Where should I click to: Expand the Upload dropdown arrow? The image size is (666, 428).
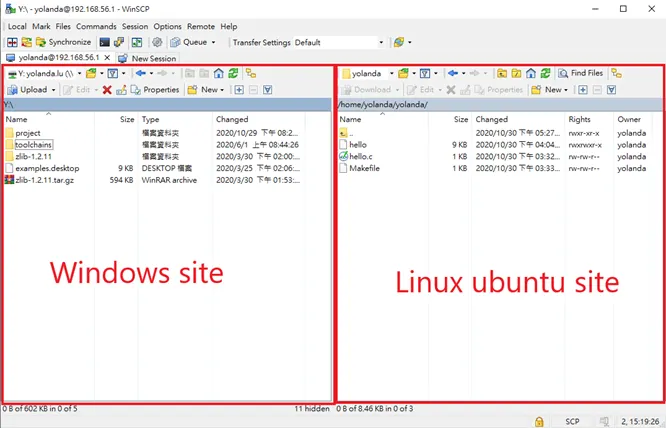54,90
